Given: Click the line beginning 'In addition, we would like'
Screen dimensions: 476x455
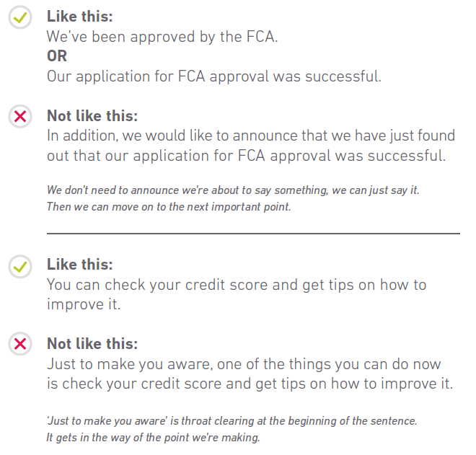Looking at the screenshot, I should tap(251, 135).
